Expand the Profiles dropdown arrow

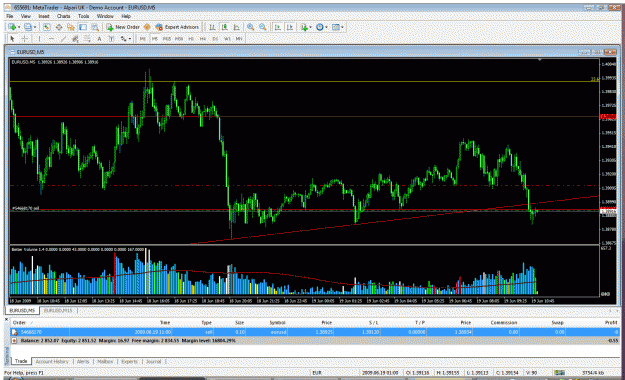click(35, 27)
